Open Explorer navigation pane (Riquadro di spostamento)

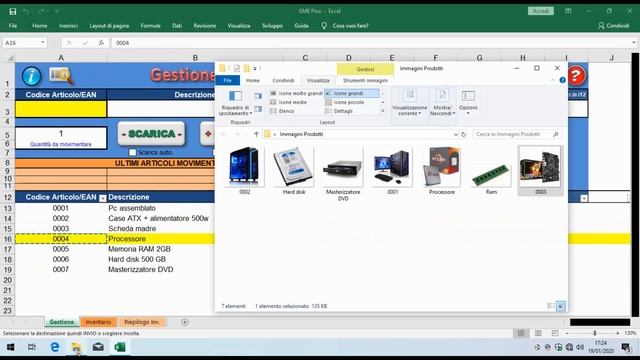[x=235, y=103]
